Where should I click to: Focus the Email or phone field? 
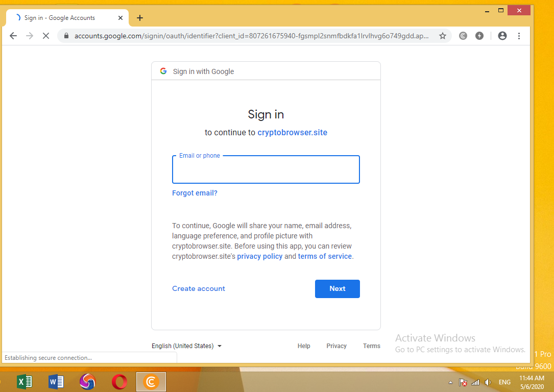(x=266, y=170)
